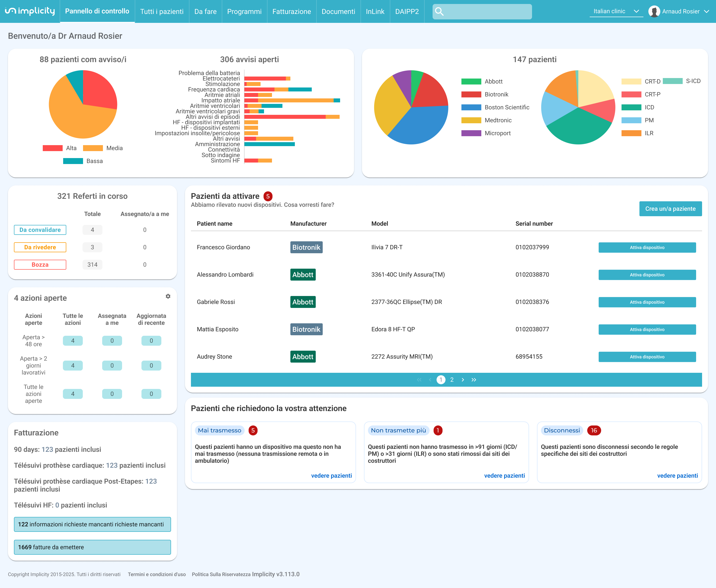This screenshot has height=588, width=716.
Task: Open the Italian clinic dropdown
Action: [616, 11]
